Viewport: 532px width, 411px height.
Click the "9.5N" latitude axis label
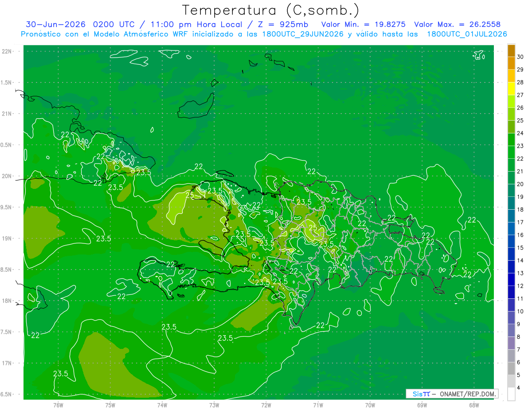point(7,207)
